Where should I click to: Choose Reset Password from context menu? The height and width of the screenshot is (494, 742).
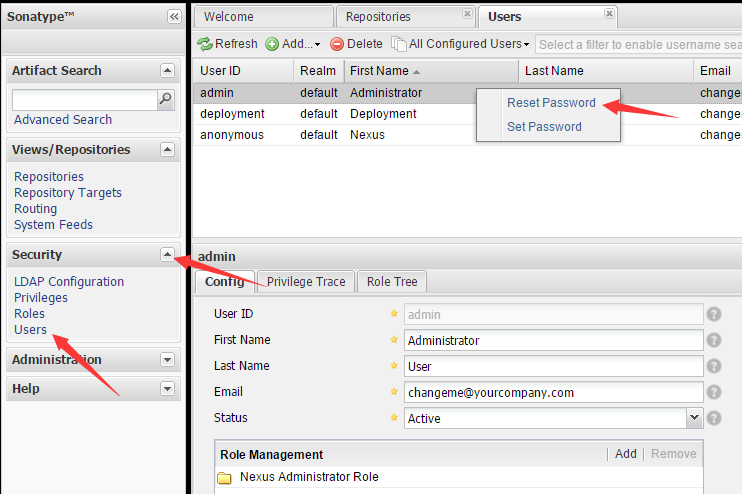[551, 103]
